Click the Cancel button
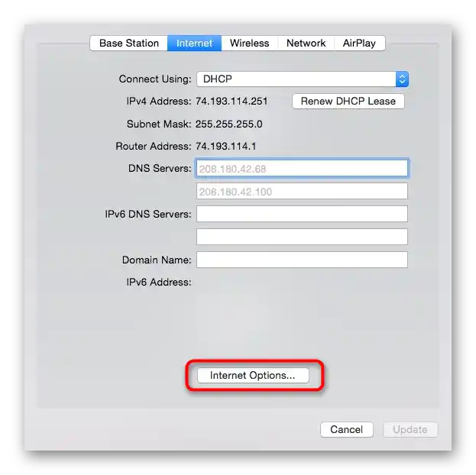 347,429
